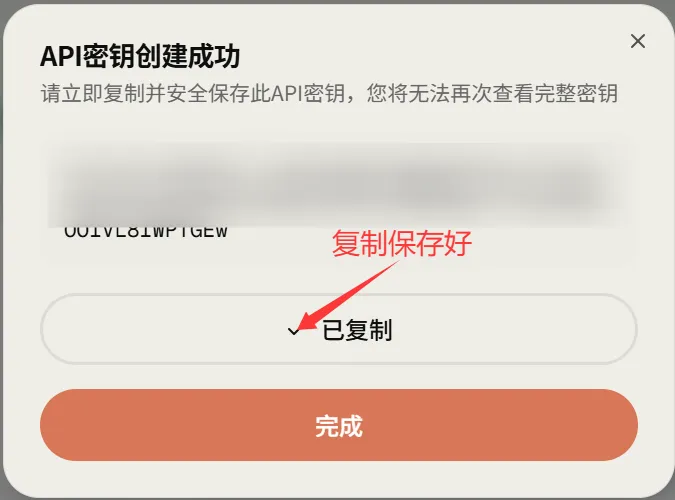Click the 制 character in 已复制 label
This screenshot has height=500, width=675.
point(381,330)
